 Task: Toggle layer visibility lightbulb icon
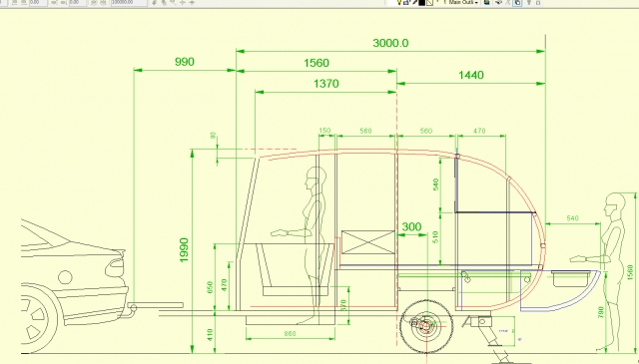click(399, 2)
